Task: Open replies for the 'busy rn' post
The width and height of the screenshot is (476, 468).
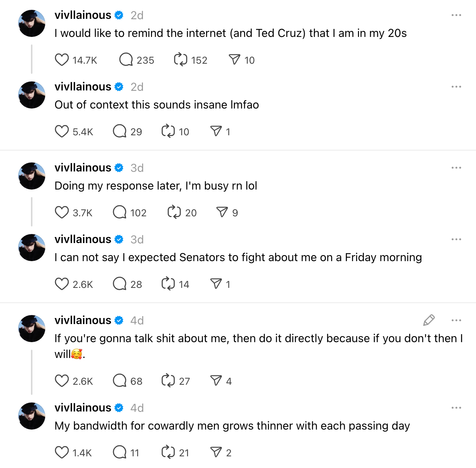Action: (x=120, y=213)
